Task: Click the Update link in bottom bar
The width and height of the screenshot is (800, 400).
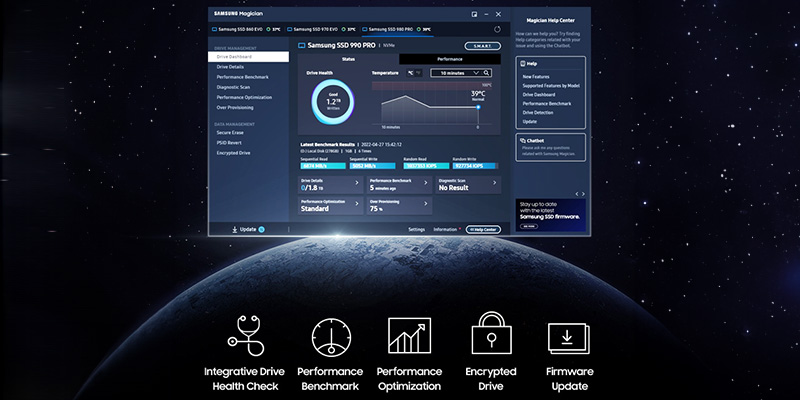Action: click(248, 230)
